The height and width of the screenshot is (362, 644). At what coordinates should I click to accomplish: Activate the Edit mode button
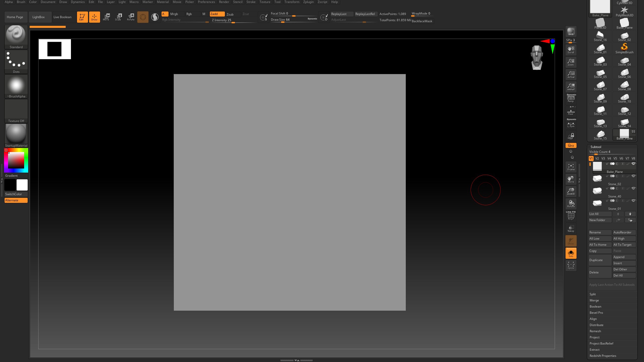coord(82,17)
